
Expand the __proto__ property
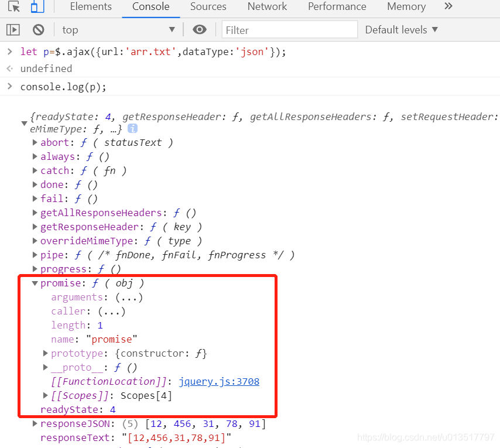click(x=44, y=367)
